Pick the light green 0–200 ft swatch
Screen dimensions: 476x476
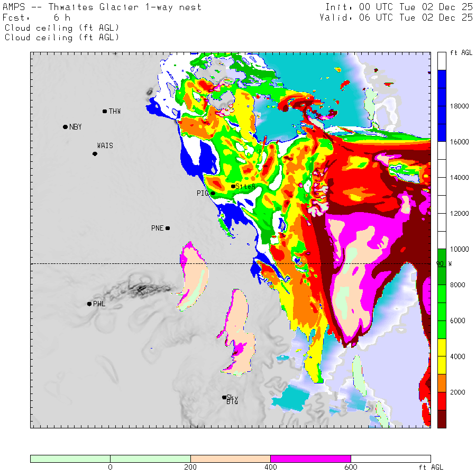coord(150,459)
